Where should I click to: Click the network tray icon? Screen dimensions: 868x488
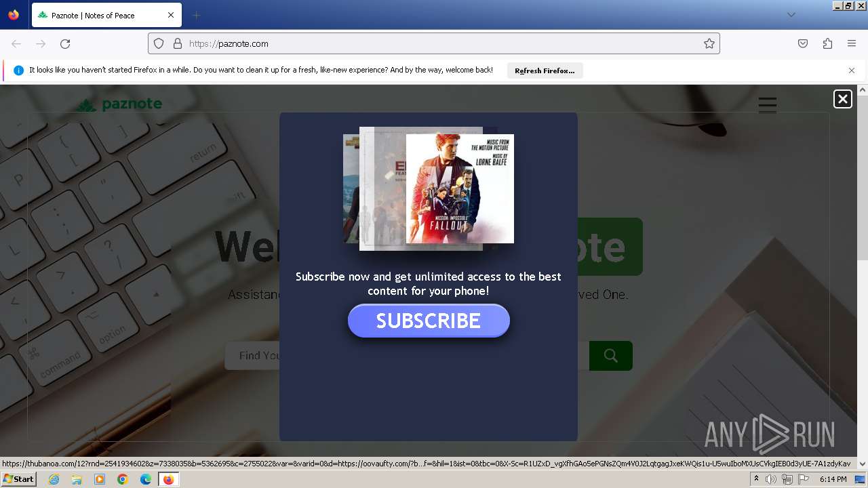click(x=787, y=479)
